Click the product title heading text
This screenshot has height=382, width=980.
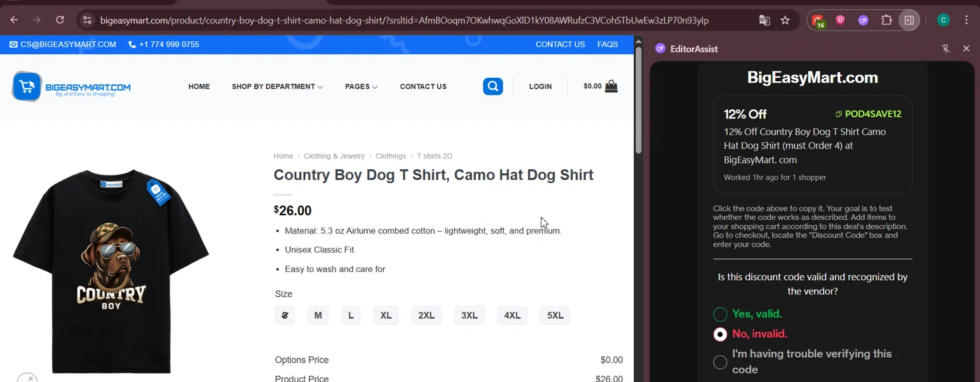[433, 175]
